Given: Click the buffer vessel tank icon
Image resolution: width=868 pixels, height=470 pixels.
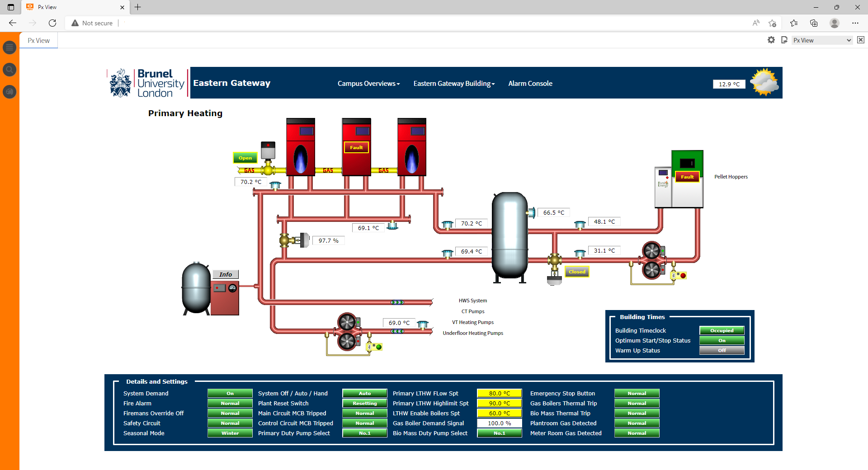Looking at the screenshot, I should click(x=509, y=235).
